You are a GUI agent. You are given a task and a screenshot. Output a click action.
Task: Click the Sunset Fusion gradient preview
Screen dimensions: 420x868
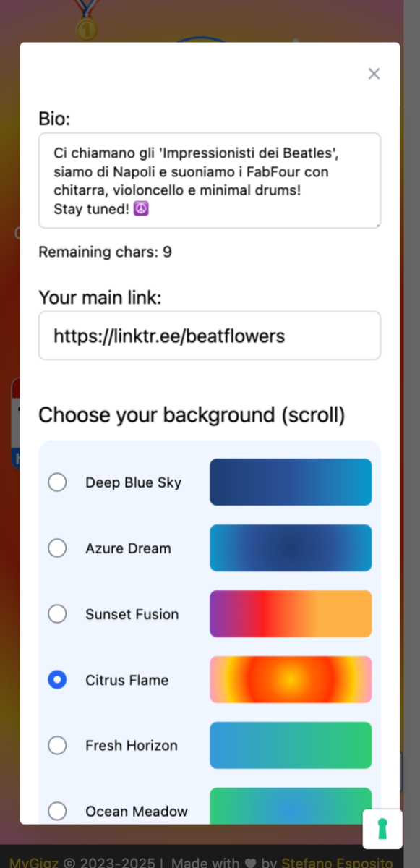click(x=291, y=613)
